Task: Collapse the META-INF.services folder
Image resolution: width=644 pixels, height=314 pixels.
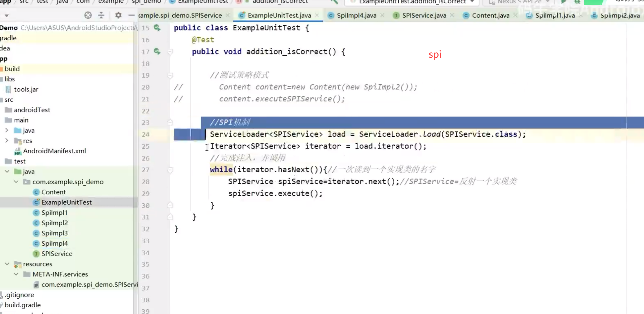Action: (x=16, y=274)
